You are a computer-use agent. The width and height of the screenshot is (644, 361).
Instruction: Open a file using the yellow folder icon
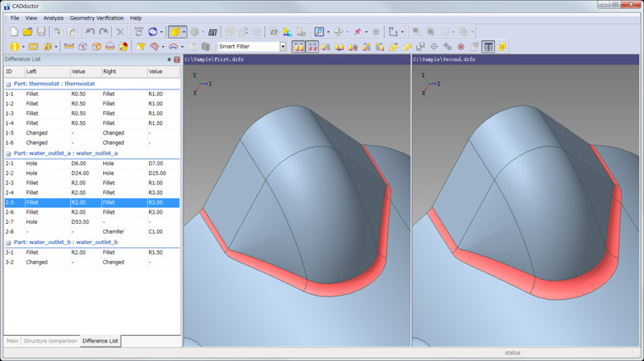pyautogui.click(x=27, y=31)
